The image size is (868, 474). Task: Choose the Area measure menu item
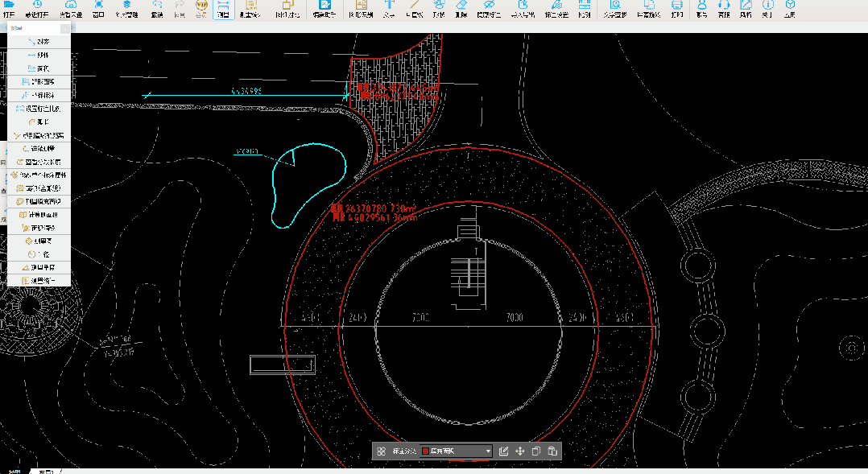pyautogui.click(x=39, y=68)
